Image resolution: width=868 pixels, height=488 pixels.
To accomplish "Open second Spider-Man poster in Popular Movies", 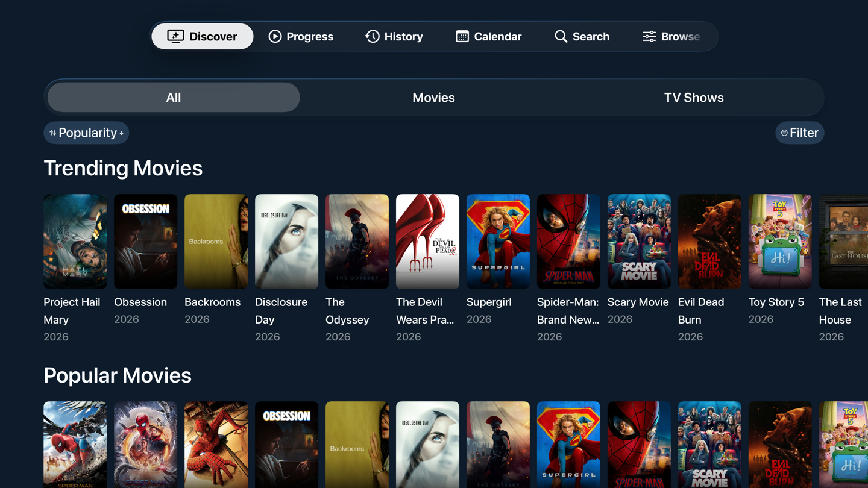I will 145,445.
